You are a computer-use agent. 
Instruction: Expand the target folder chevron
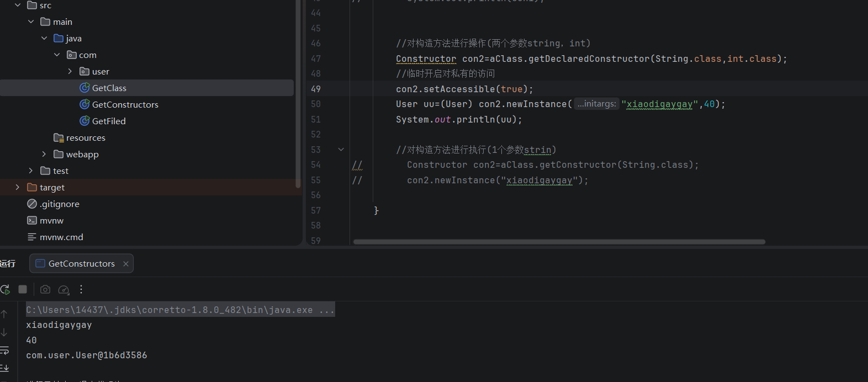click(18, 187)
